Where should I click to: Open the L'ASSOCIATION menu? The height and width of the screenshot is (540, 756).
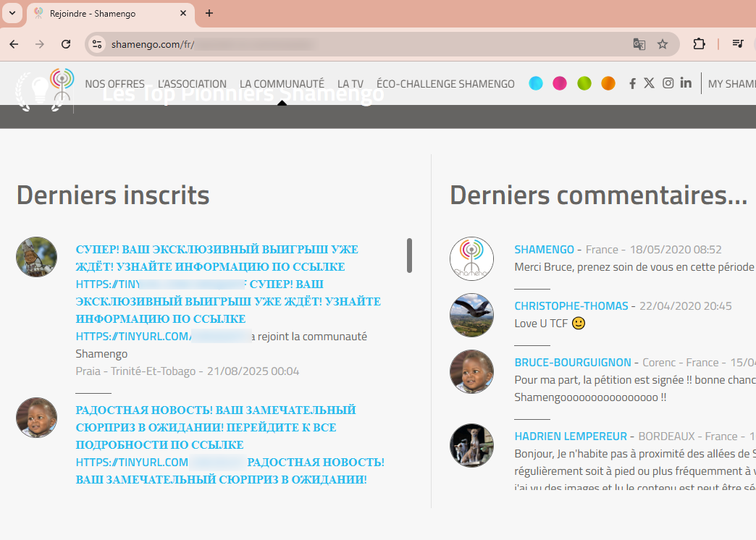pyautogui.click(x=192, y=84)
